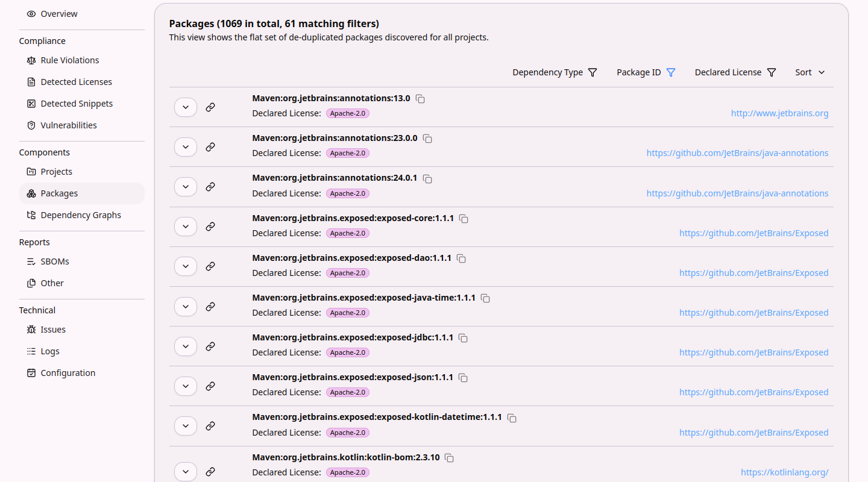Viewport: 868px width, 482px height.
Task: Click link icon for kotlin-bom:2.3.10 row
Action: [210, 472]
